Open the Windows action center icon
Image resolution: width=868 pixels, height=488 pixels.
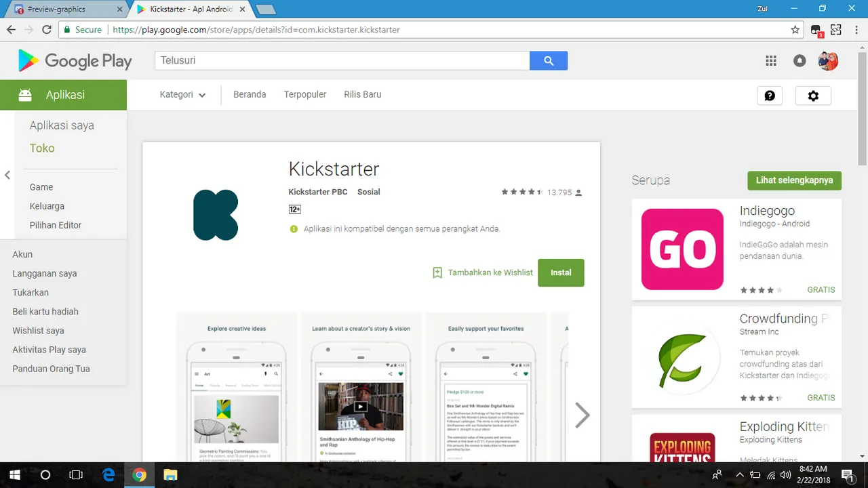point(847,475)
